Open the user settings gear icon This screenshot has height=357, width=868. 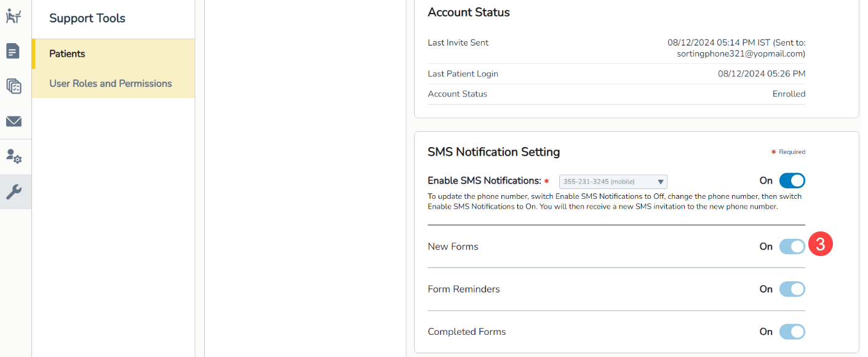click(x=14, y=157)
